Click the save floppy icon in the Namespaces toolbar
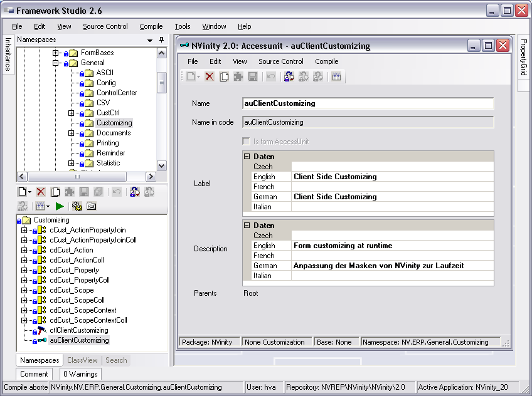 pyautogui.click(x=84, y=192)
